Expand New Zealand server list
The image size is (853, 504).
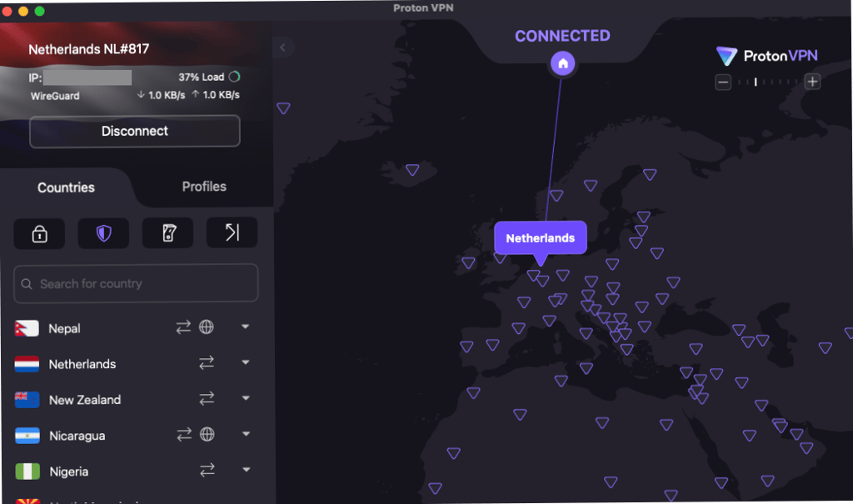coord(246,398)
